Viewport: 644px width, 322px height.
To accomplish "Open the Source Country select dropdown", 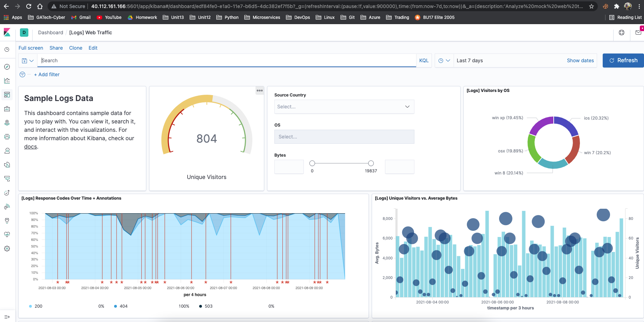I will pos(344,107).
